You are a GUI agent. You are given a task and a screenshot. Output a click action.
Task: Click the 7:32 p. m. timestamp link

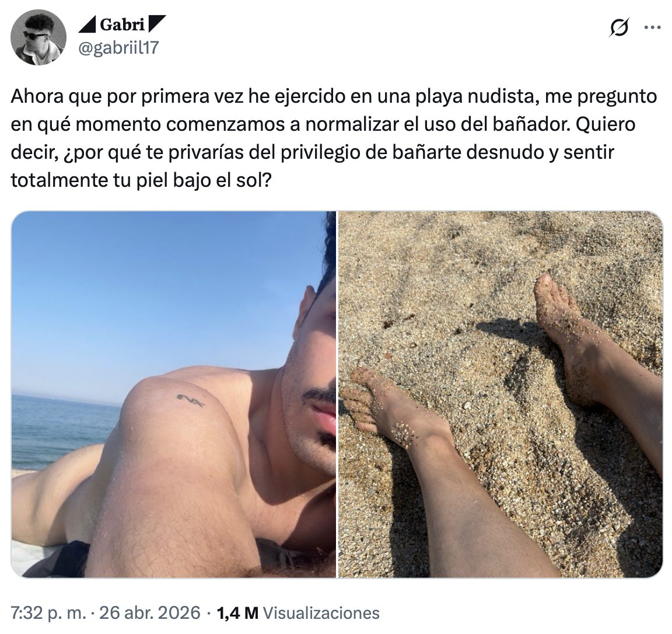click(48, 612)
